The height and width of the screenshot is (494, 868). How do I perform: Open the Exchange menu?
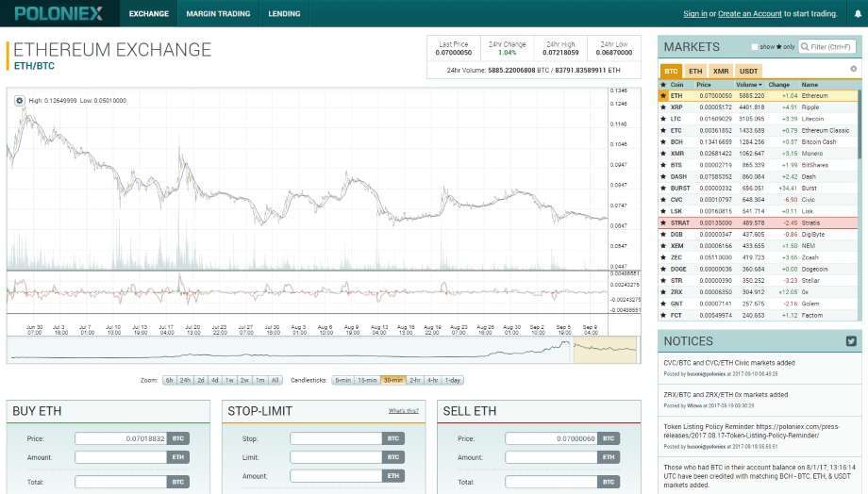click(x=149, y=14)
